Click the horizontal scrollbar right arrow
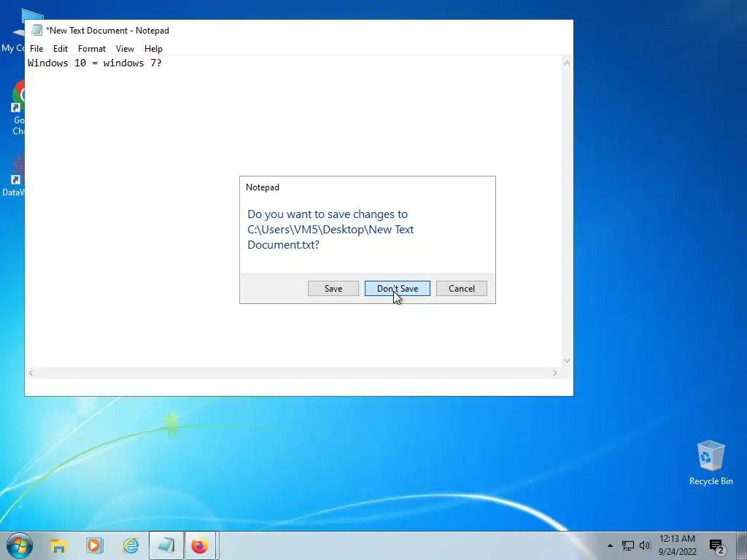Screen dimensions: 747x560 coord(555,373)
